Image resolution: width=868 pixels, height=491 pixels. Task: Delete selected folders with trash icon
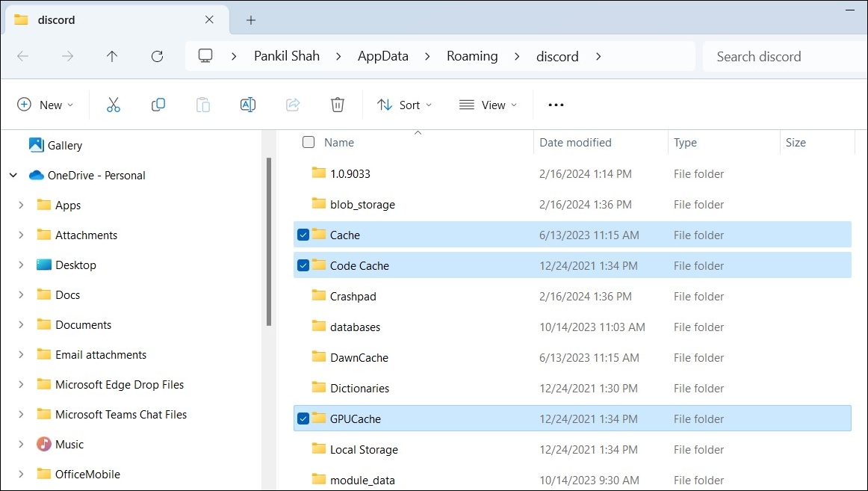[x=337, y=105]
